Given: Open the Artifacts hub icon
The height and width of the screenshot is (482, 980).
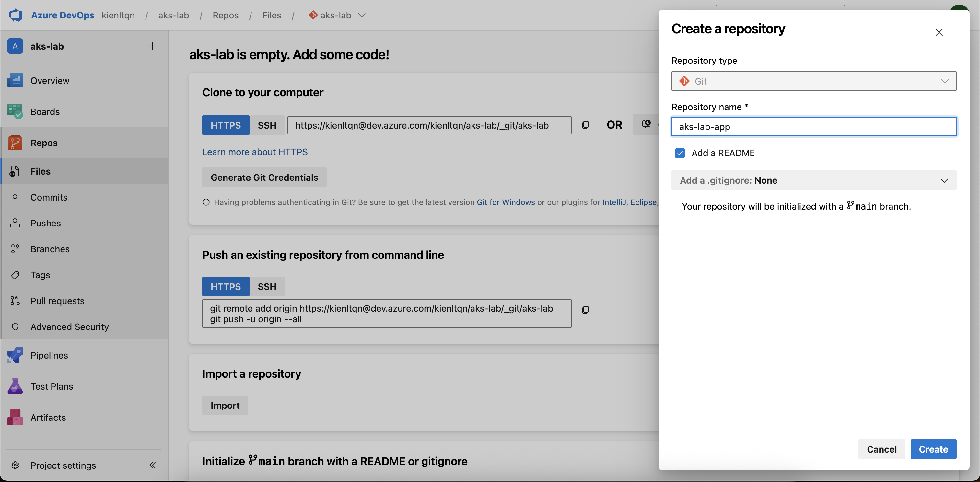Looking at the screenshot, I should tap(15, 417).
